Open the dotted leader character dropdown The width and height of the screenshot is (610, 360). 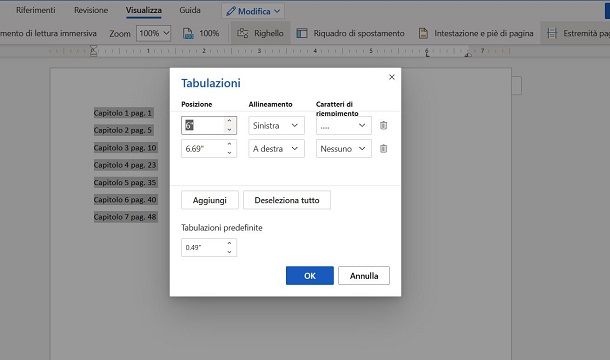pyautogui.click(x=344, y=126)
